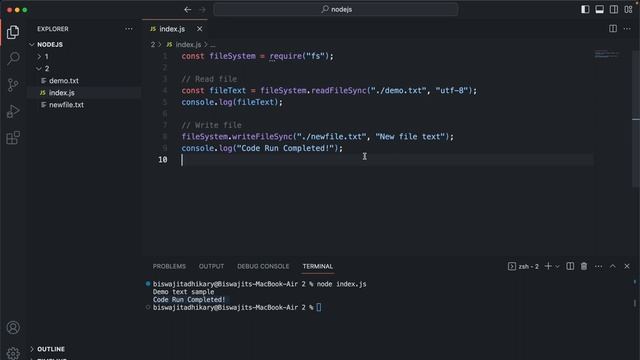Split the editor to the right
This screenshot has width=640, height=360.
pos(613,29)
